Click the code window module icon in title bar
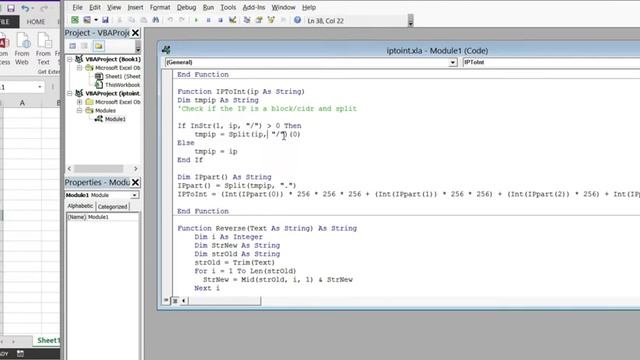 [166, 50]
